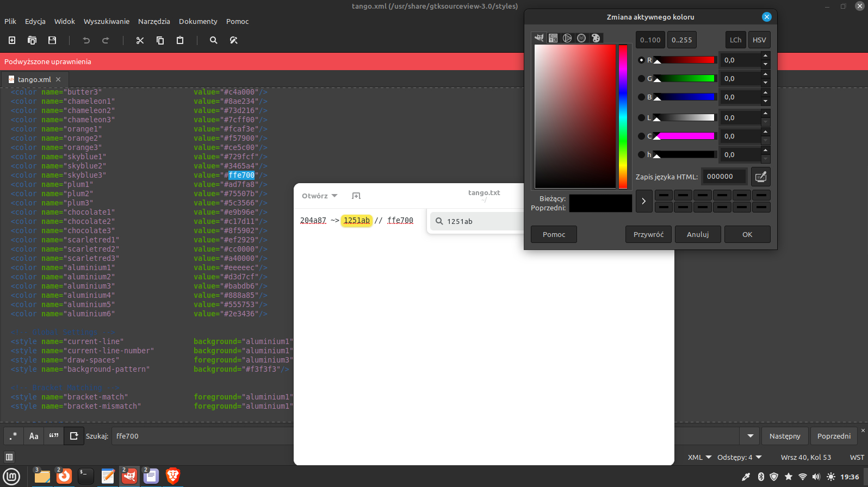Screen dimensions: 868x487
Task: Click the Cut scissors icon
Action: pyautogui.click(x=140, y=40)
